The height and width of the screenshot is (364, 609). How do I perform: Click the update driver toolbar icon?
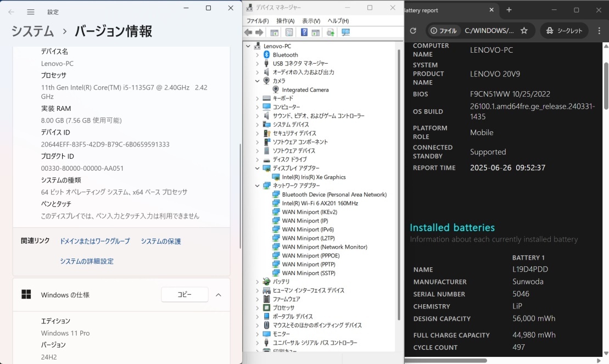click(330, 32)
